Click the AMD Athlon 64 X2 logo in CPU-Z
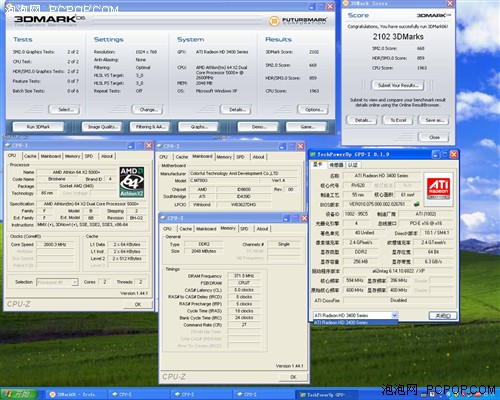This screenshot has height=400, width=500. (x=132, y=182)
